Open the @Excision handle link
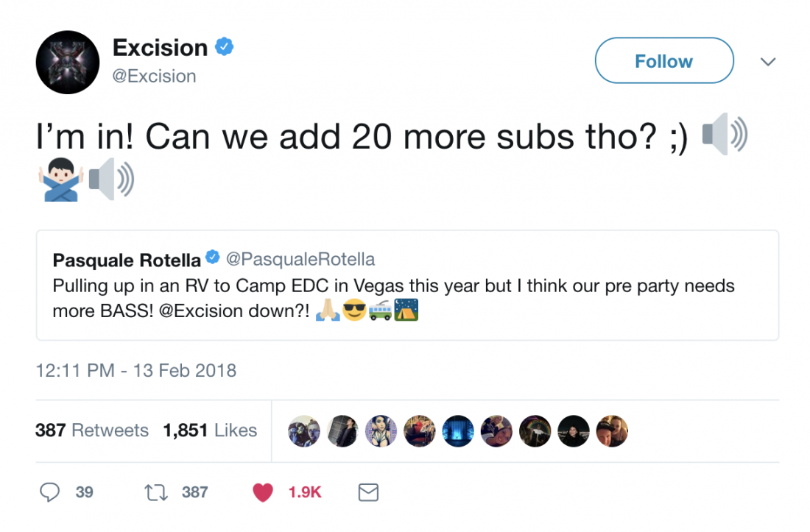This screenshot has width=810, height=532. coord(154,76)
